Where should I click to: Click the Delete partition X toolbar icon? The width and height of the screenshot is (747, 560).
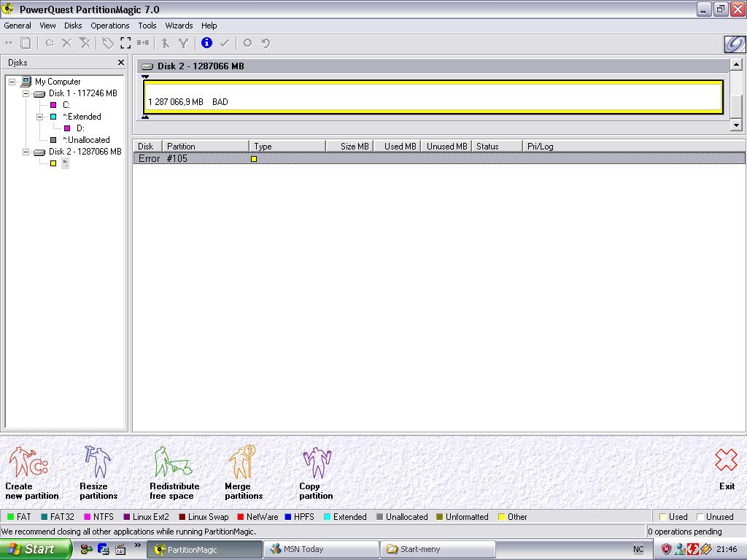click(66, 43)
